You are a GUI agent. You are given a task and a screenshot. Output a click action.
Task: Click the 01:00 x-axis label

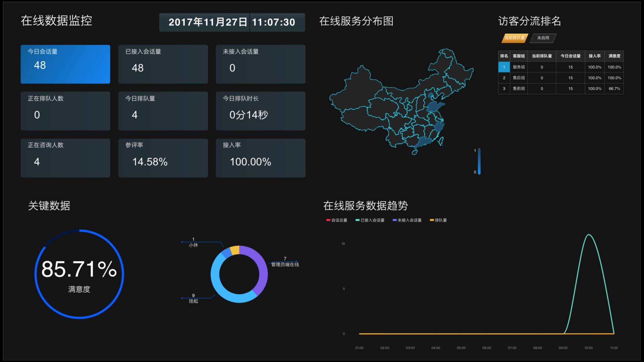pyautogui.click(x=359, y=348)
